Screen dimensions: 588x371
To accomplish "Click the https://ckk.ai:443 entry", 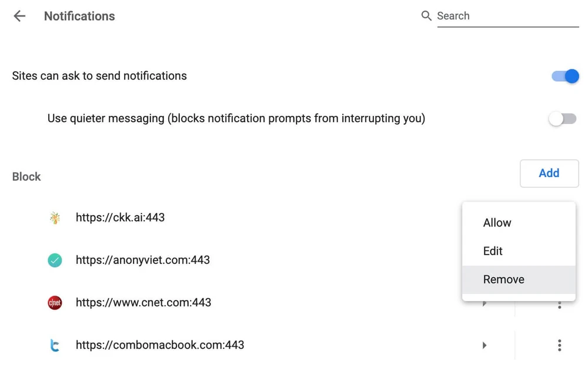I will 120,218.
